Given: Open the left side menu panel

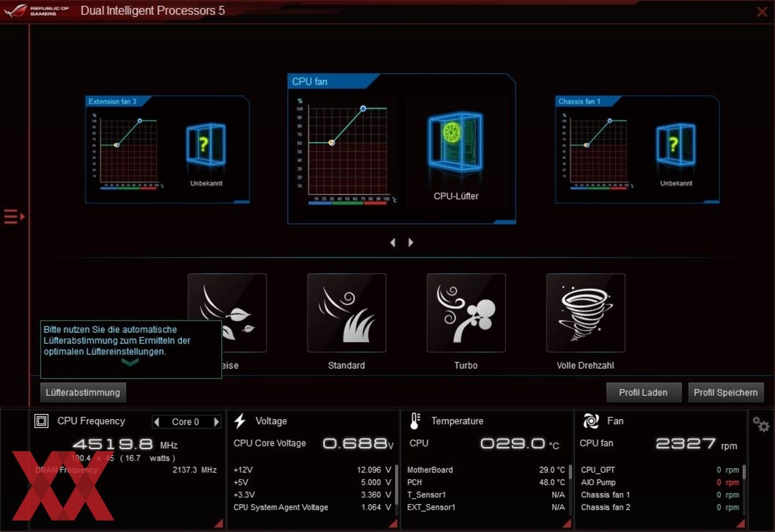Looking at the screenshot, I should 14,216.
